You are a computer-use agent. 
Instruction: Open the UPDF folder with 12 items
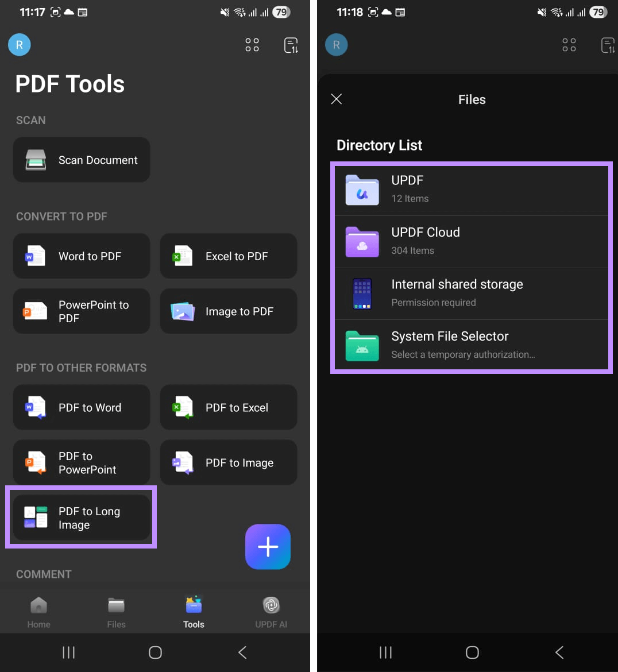click(x=472, y=190)
